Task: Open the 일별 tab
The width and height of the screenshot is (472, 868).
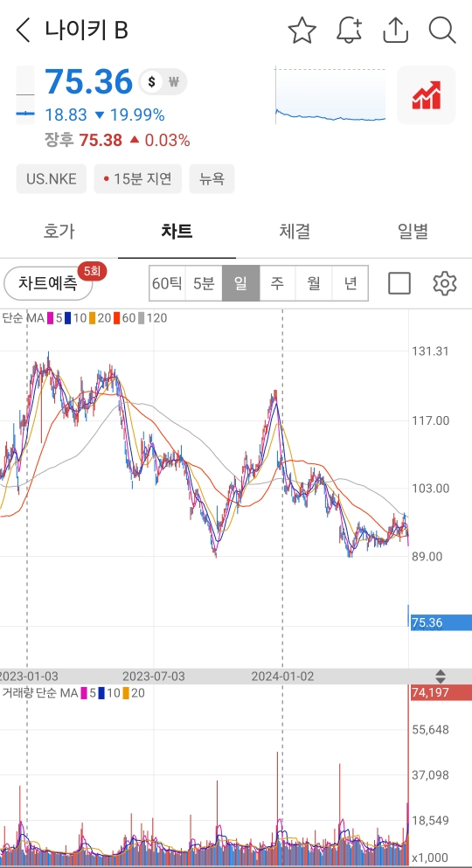Action: tap(413, 232)
